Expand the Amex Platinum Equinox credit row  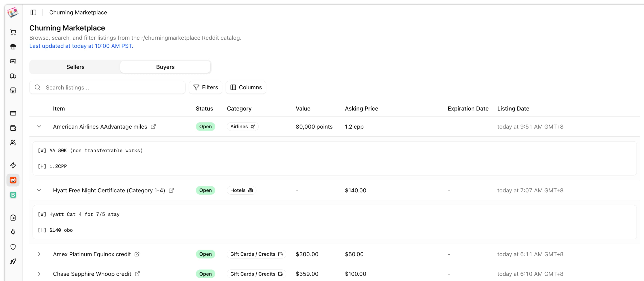click(39, 254)
